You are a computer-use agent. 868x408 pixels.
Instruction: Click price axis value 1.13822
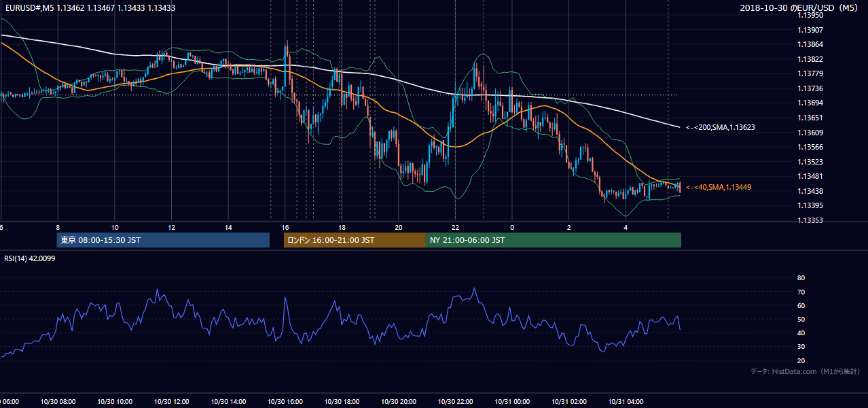click(x=810, y=59)
